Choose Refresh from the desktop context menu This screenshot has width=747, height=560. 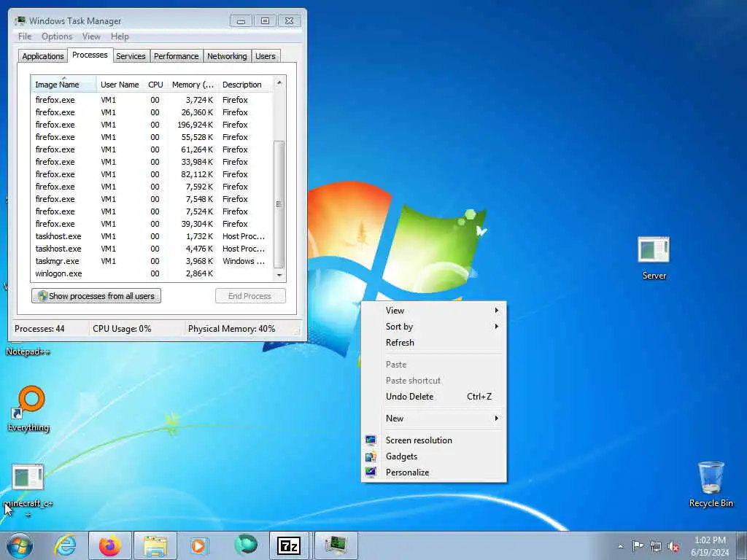(434, 343)
